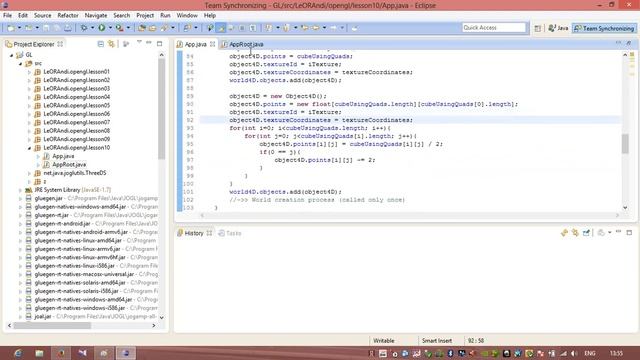
Task: Click the Quick Access search field
Action: [x=494, y=28]
